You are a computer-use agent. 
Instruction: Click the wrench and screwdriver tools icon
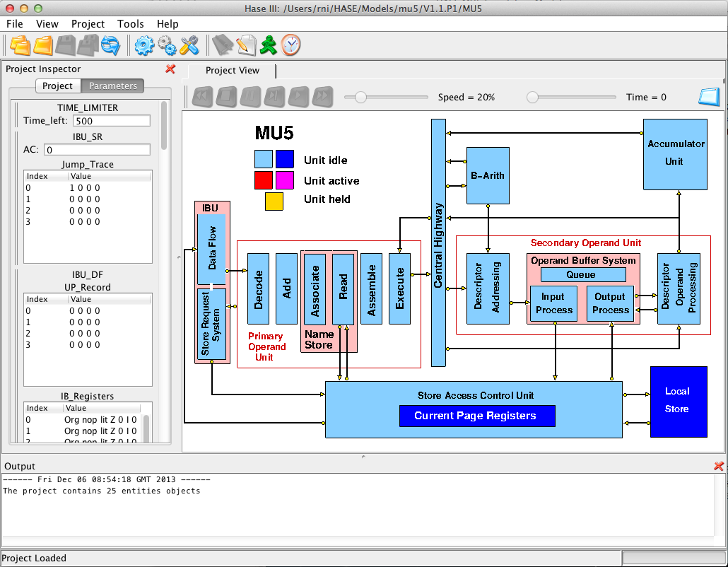(189, 45)
